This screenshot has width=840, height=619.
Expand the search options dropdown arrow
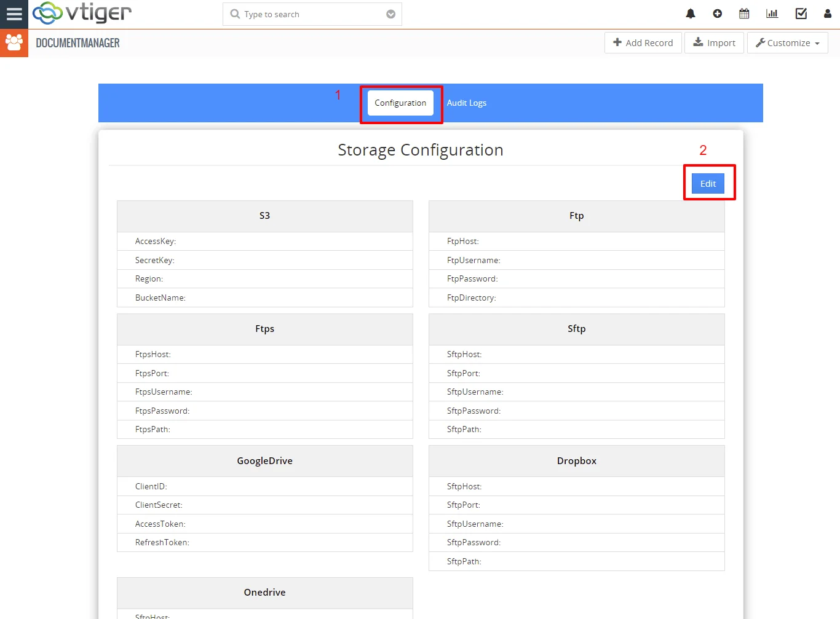point(390,14)
